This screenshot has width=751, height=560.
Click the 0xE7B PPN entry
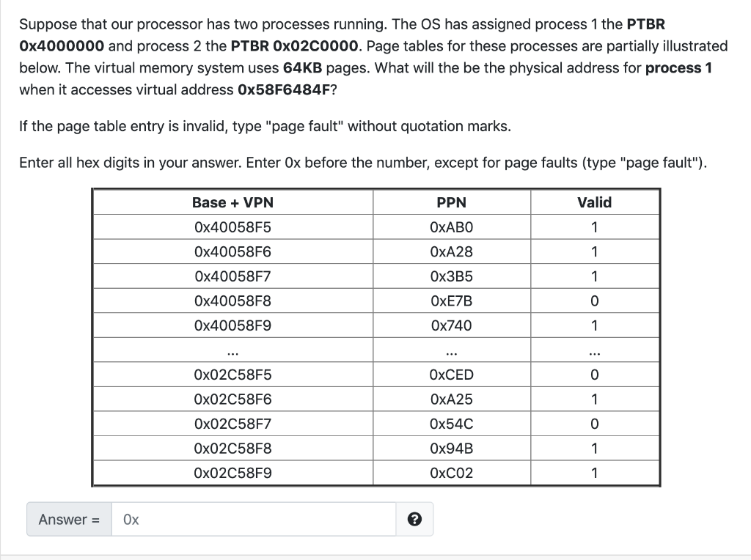(452, 301)
